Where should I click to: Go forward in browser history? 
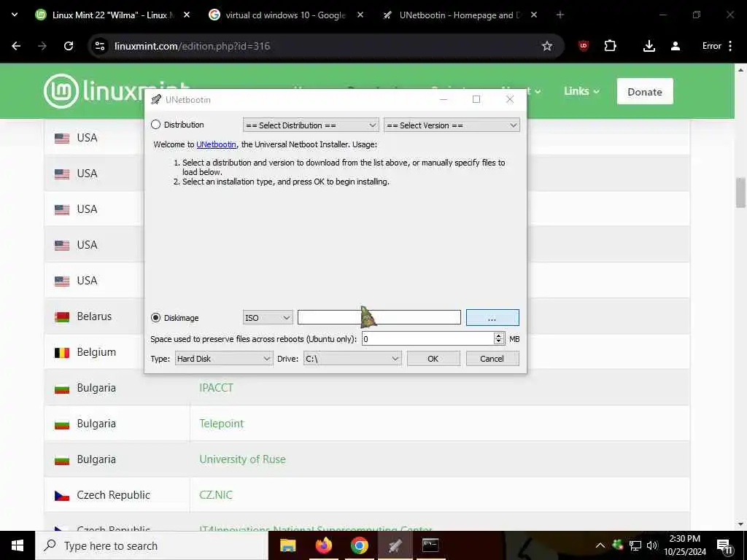tap(42, 46)
